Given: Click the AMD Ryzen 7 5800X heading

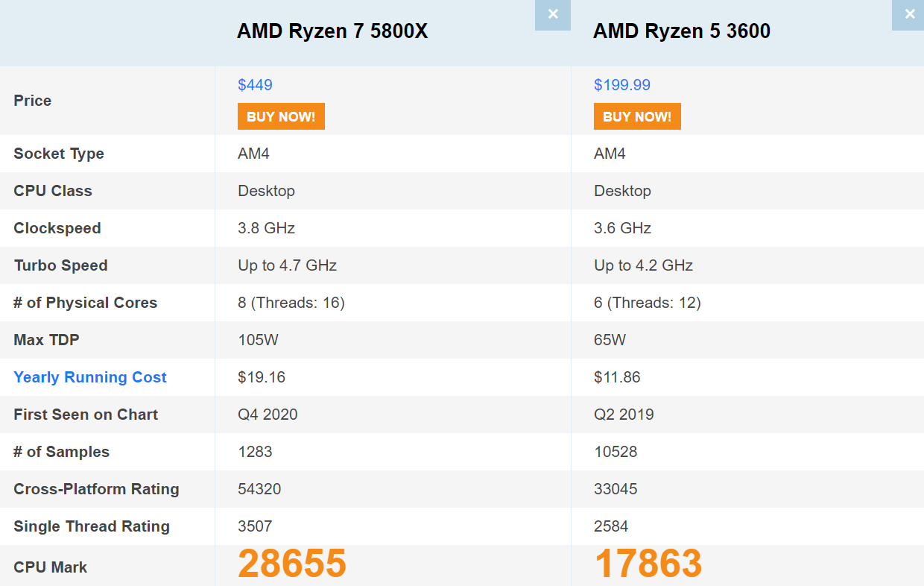Looking at the screenshot, I should click(332, 31).
